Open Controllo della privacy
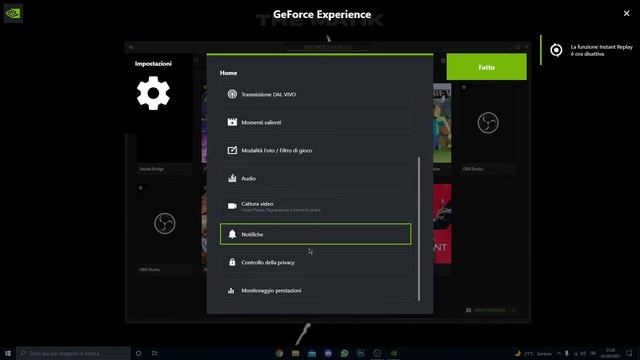Screen dimensions: 640x360 coord(315,262)
